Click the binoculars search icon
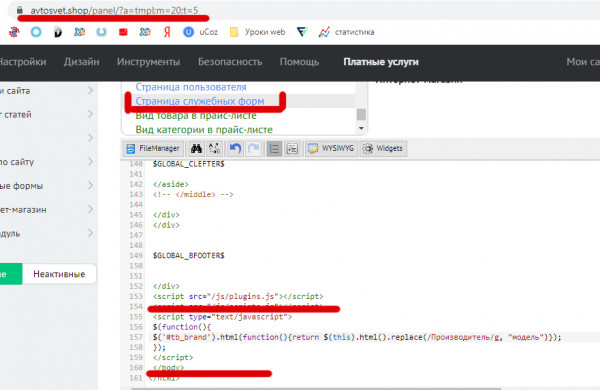 pyautogui.click(x=196, y=148)
